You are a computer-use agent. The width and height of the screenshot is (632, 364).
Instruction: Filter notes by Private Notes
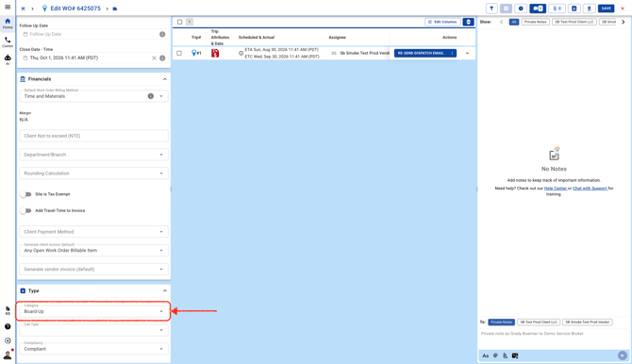[x=535, y=22]
